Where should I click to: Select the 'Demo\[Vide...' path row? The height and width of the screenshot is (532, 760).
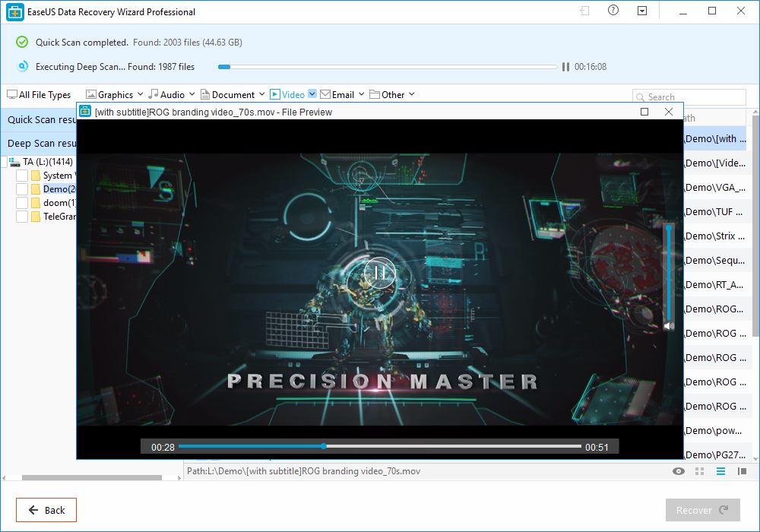715,163
